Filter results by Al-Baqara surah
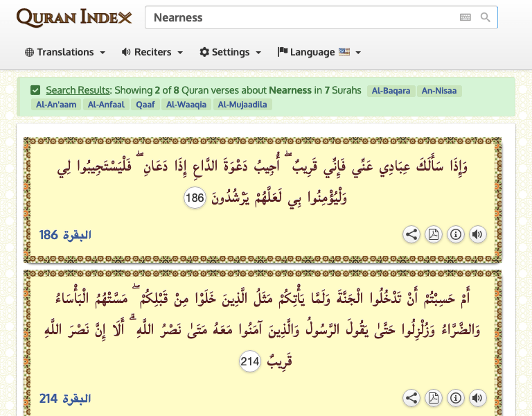 [391, 90]
